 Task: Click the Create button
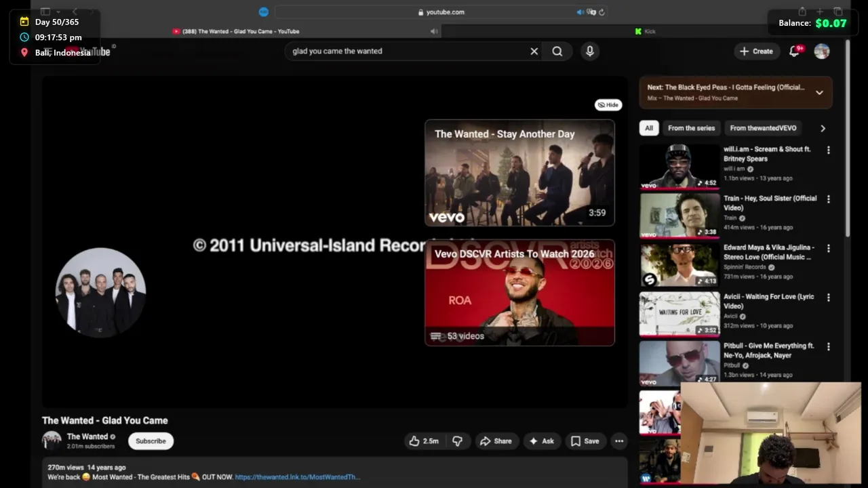click(x=756, y=52)
